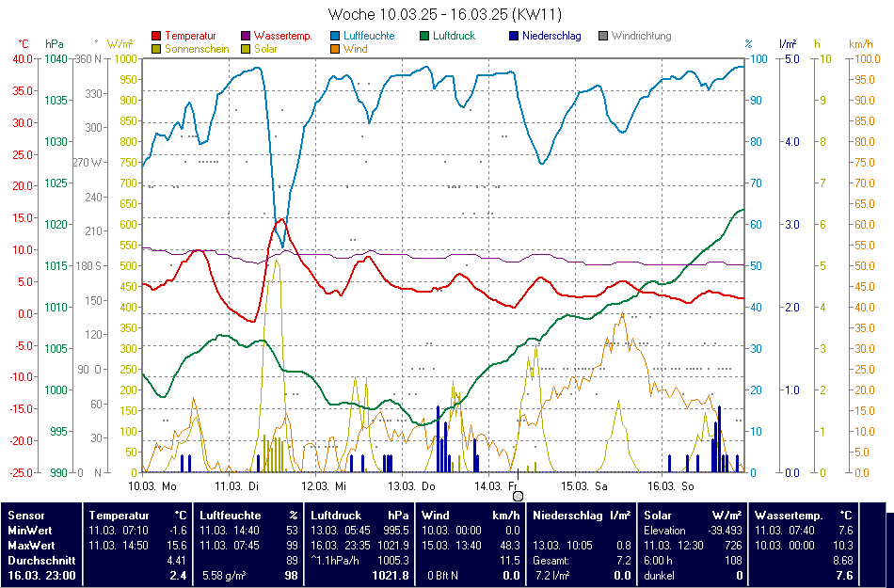
Task: Click the hPa axis unit label
Action: pyautogui.click(x=55, y=44)
